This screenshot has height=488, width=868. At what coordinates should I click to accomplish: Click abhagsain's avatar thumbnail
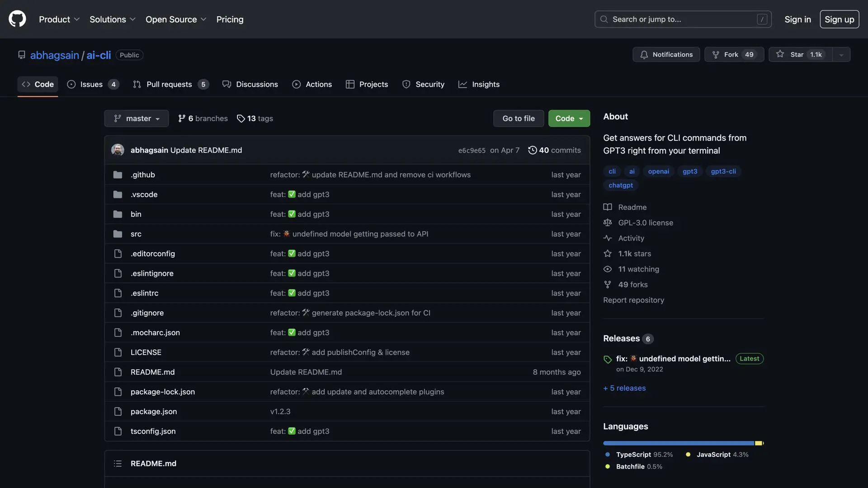click(118, 150)
